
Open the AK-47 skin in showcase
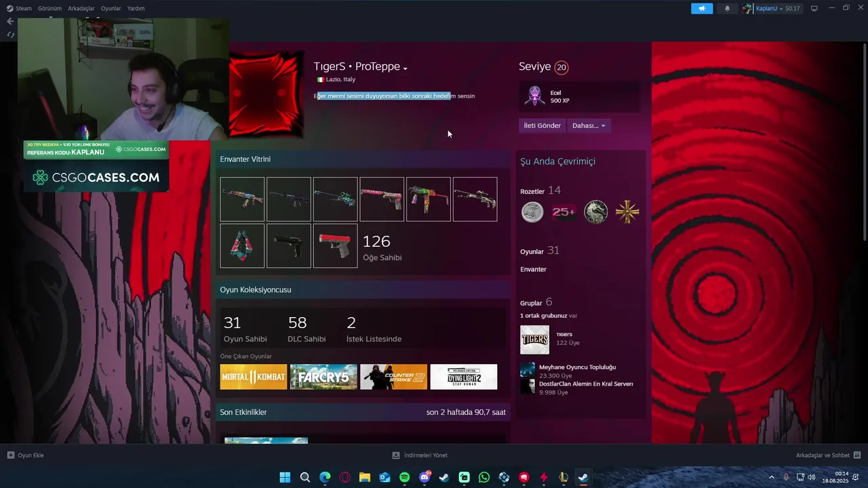click(x=242, y=199)
